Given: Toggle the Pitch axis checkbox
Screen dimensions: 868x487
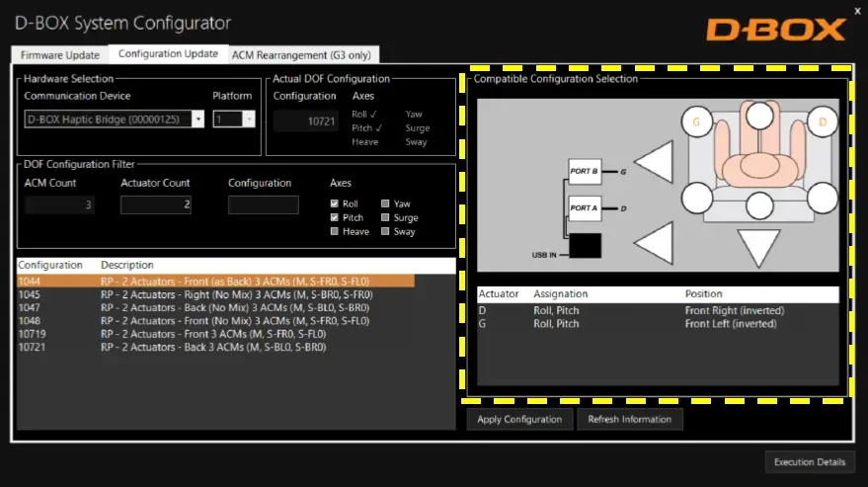Looking at the screenshot, I should click(335, 217).
